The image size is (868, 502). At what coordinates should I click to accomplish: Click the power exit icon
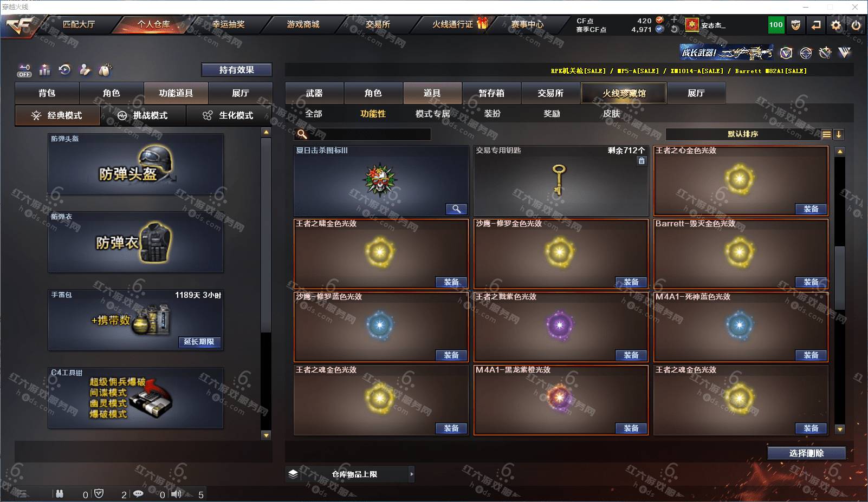(x=856, y=25)
